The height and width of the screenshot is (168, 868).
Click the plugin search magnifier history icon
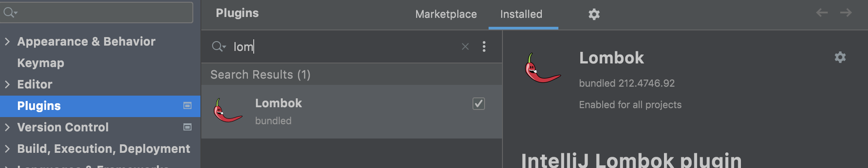pos(218,46)
